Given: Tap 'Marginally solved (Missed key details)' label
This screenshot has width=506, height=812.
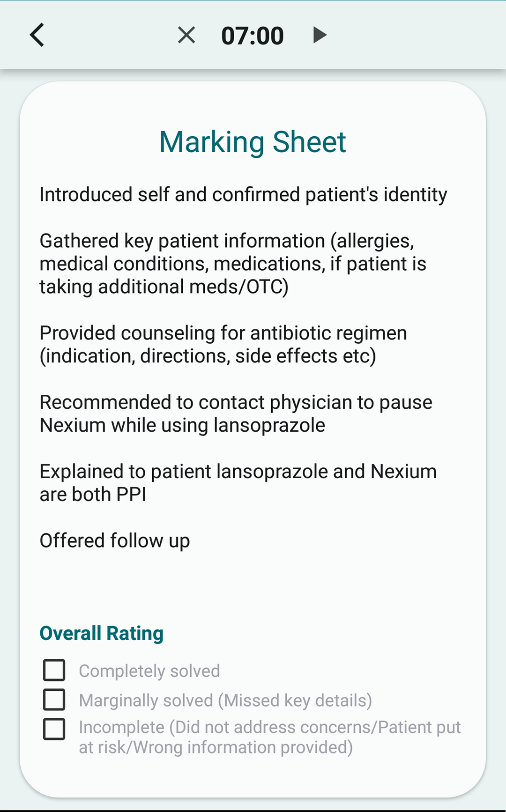Looking at the screenshot, I should [225, 701].
